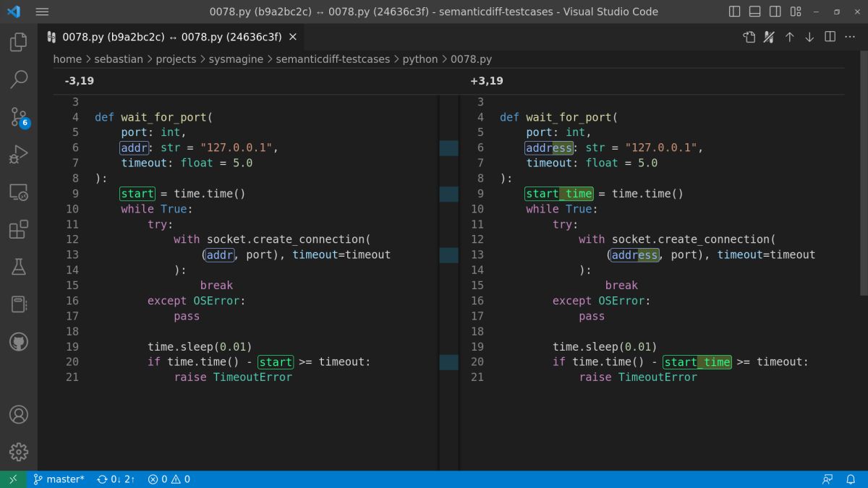Click diff gutter marker for line 6
868x488 pixels.
448,147
